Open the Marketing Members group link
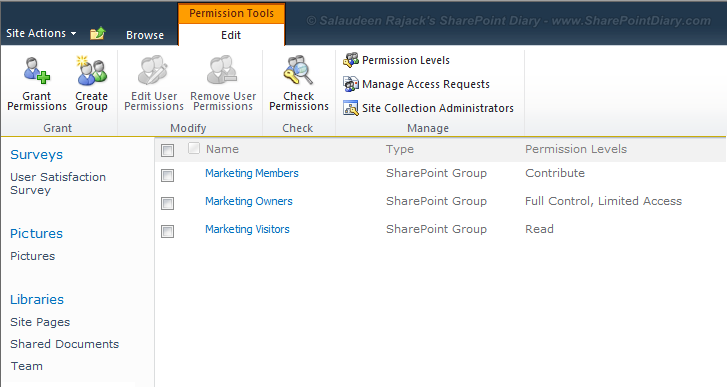The image size is (727, 387). 252,173
